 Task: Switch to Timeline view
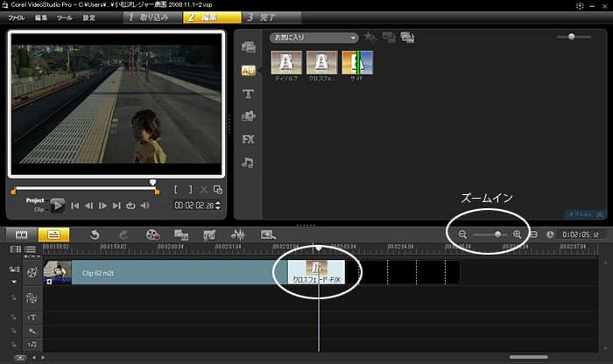53,234
